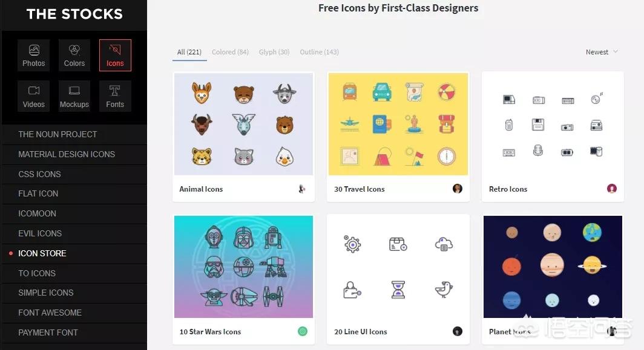The width and height of the screenshot is (644, 350).
Task: Open the Videos category icon
Action: click(x=34, y=96)
